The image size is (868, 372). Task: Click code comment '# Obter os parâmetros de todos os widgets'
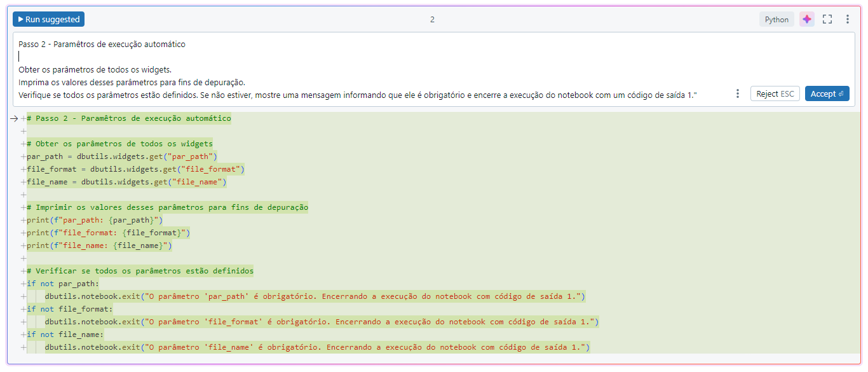[x=120, y=144]
